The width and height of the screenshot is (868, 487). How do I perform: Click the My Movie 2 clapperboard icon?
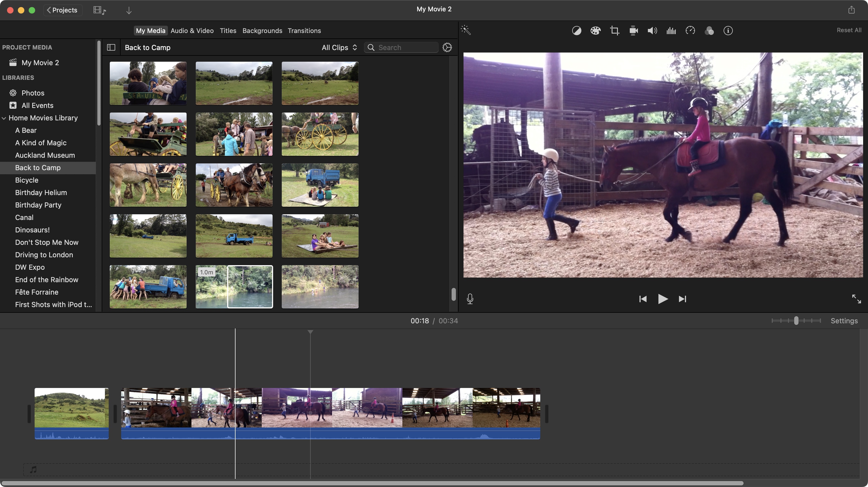click(13, 62)
